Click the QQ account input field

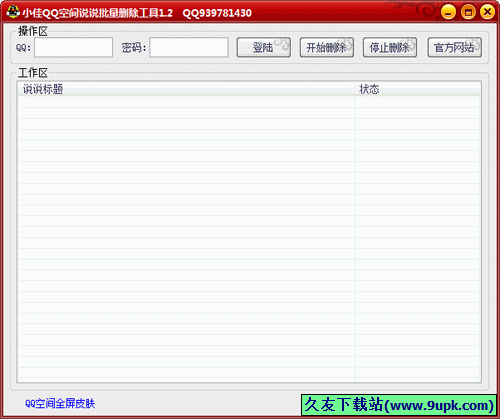[x=73, y=47]
